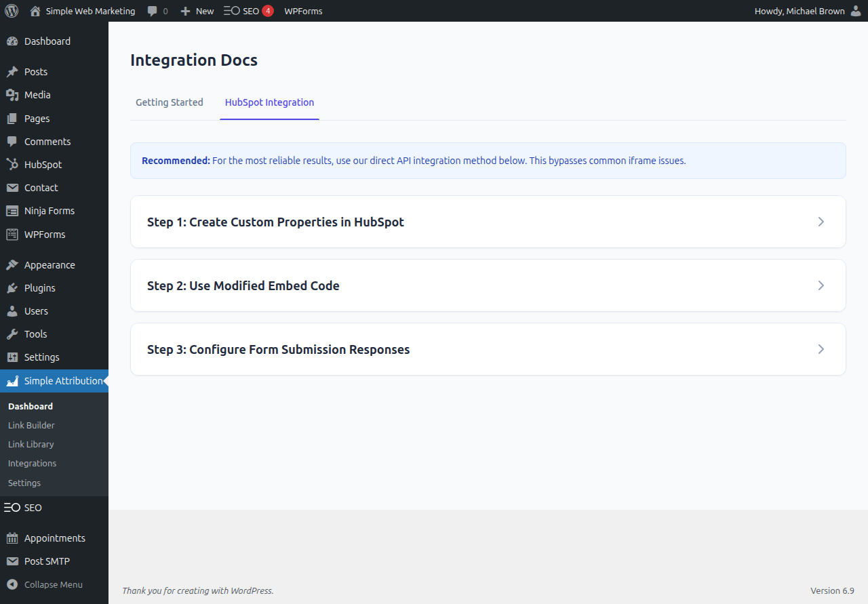Click the Post SMTP envelope icon
Viewport: 868px width, 604px height.
pos(11,561)
